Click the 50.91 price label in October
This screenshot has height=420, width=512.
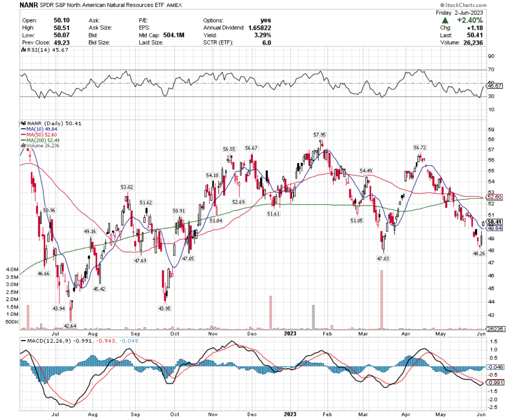179,211
